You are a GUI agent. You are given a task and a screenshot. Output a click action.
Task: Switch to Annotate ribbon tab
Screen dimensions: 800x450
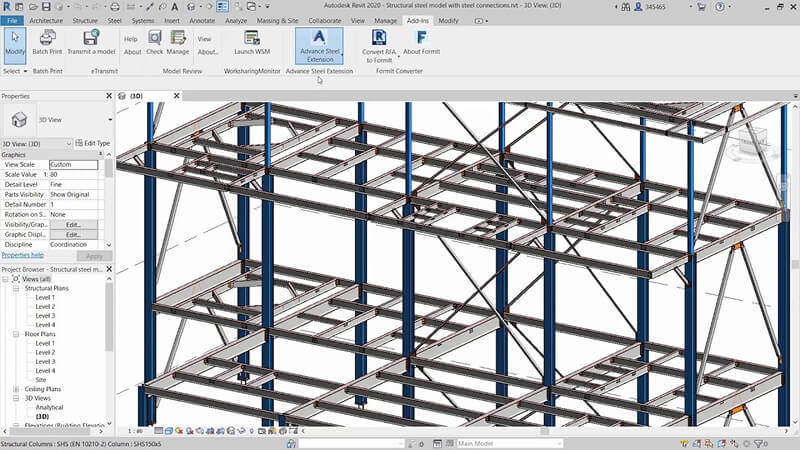202,21
